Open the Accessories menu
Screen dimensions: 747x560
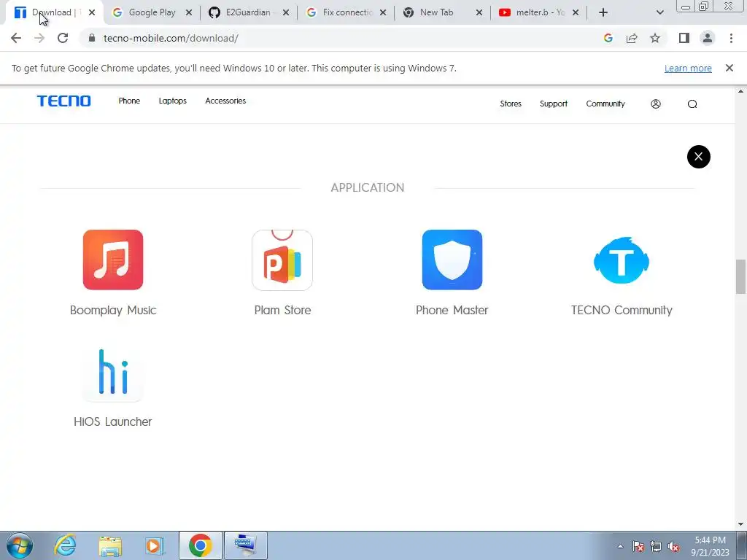(x=225, y=101)
